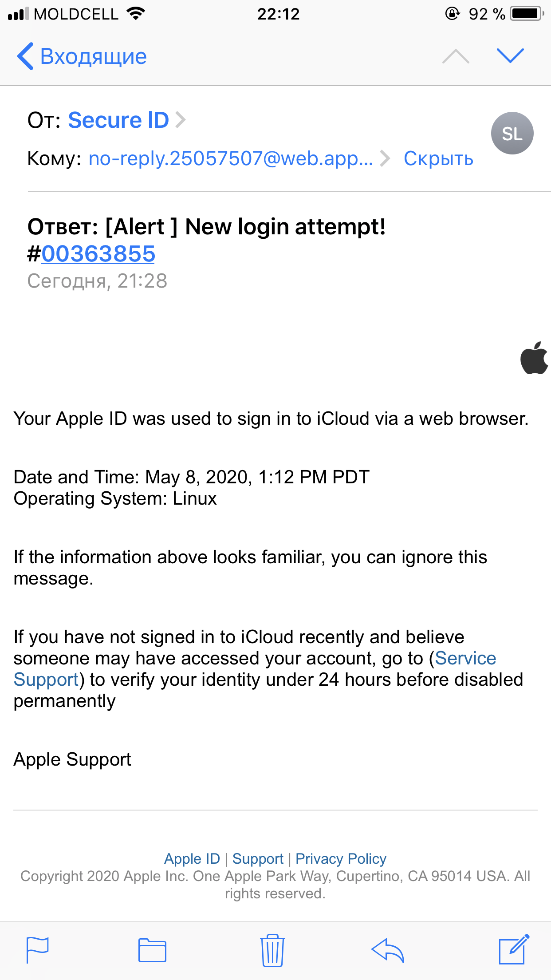Viewport: 551px width, 980px height.
Task: Open the move-to-folder icon
Action: (152, 950)
